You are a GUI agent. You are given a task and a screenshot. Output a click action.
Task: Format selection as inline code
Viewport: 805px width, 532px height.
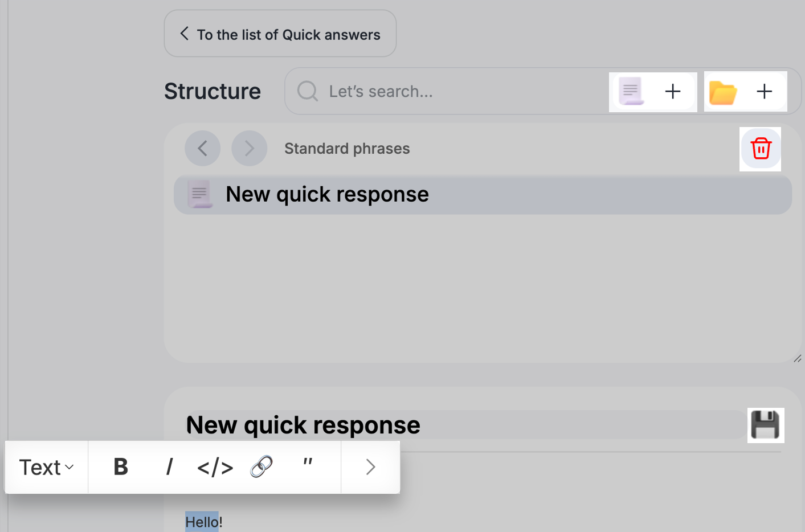point(215,467)
